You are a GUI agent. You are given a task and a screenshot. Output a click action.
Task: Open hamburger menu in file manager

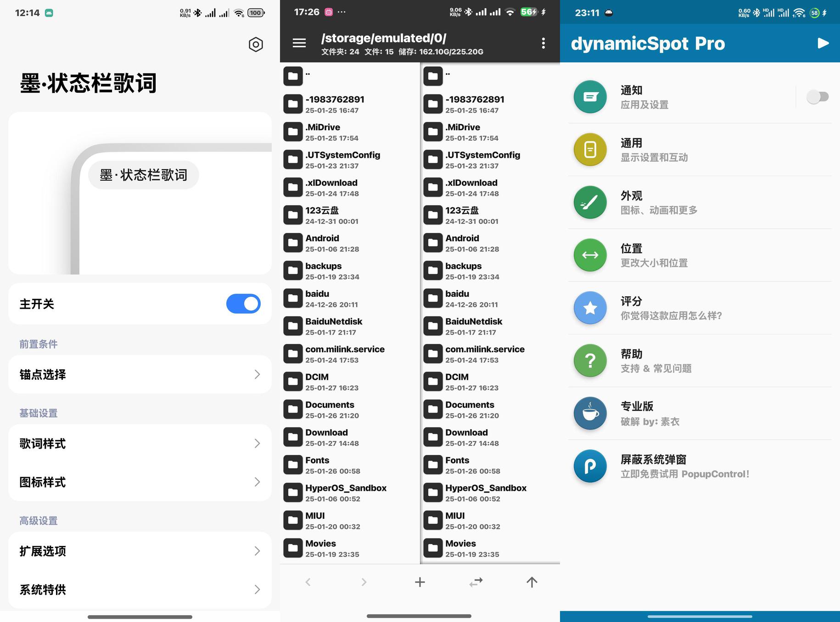(x=299, y=43)
